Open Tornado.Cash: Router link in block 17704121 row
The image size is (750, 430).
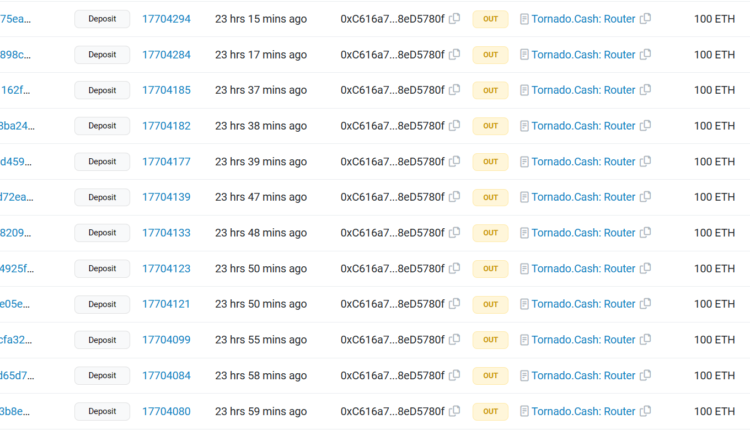(x=583, y=304)
